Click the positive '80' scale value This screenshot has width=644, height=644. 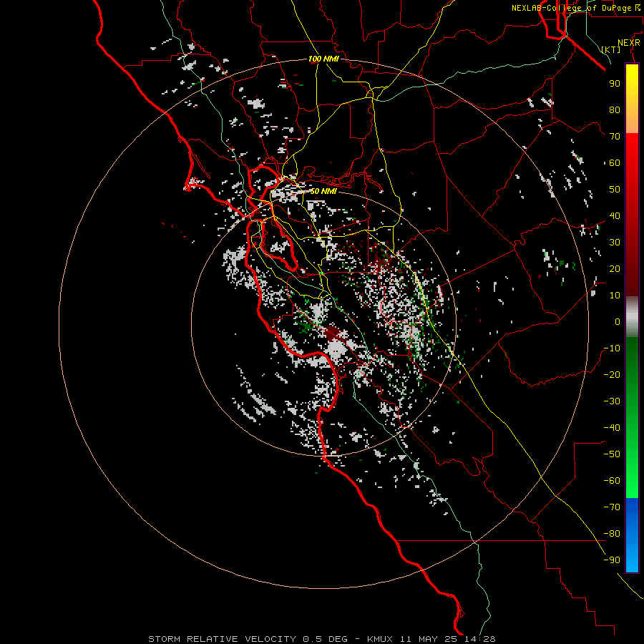(x=615, y=109)
